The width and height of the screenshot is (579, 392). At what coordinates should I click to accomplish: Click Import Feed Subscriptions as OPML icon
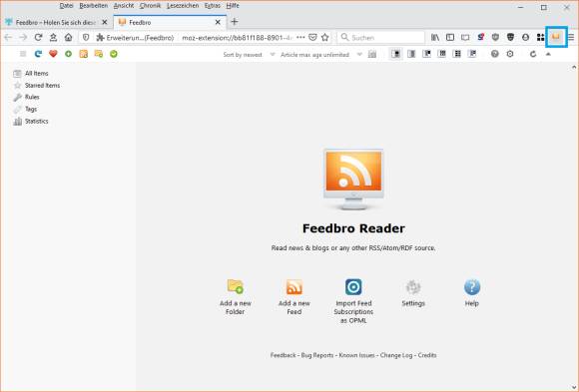353,286
